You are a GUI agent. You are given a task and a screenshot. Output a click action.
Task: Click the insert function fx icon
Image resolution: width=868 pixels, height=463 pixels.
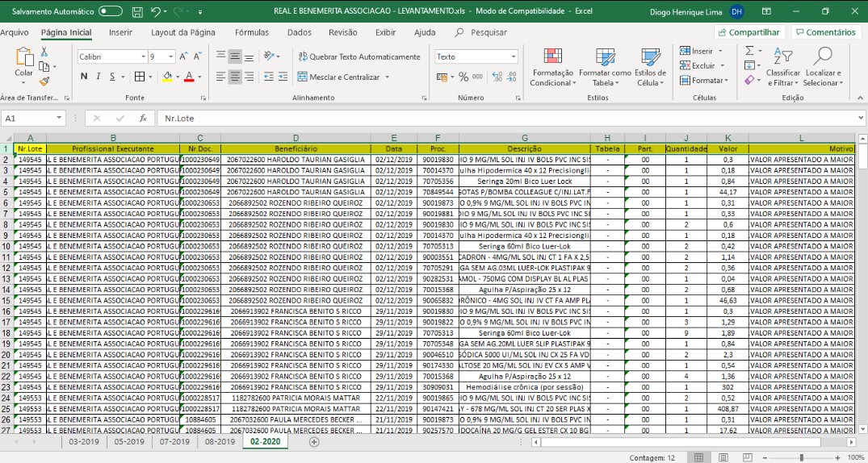click(142, 118)
